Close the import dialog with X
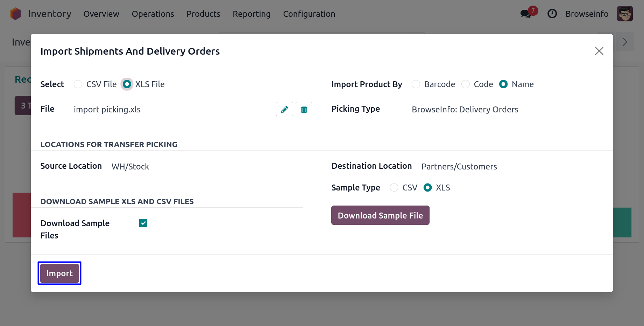 pos(599,51)
